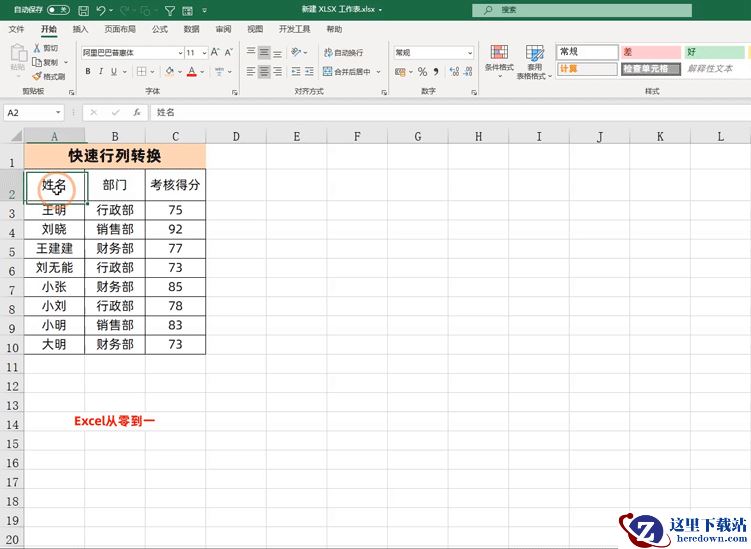
Task: Click the Filter funnel icon in quick access toolbar
Action: [170, 10]
